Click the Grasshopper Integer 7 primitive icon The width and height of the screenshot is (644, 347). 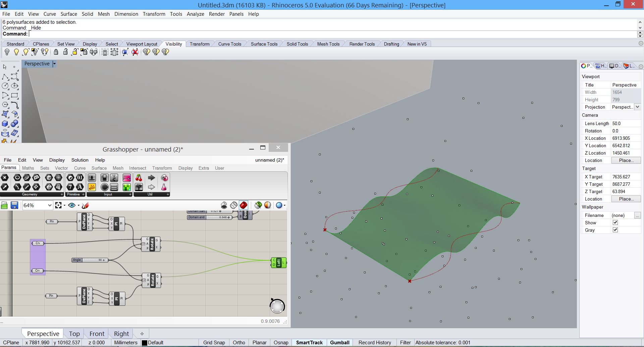point(70,187)
